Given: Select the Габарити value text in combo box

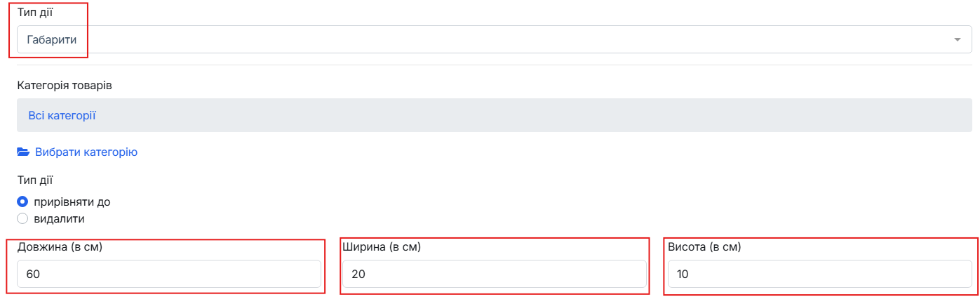Looking at the screenshot, I should [x=52, y=39].
